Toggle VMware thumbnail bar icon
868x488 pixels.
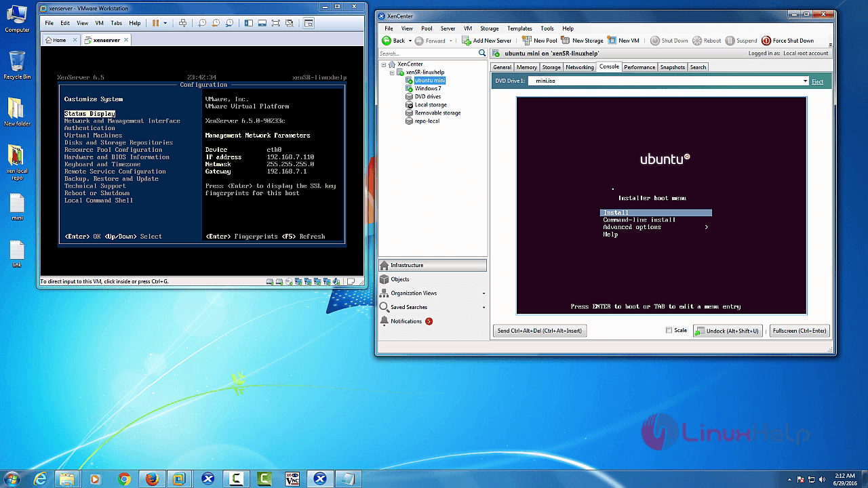click(x=262, y=23)
